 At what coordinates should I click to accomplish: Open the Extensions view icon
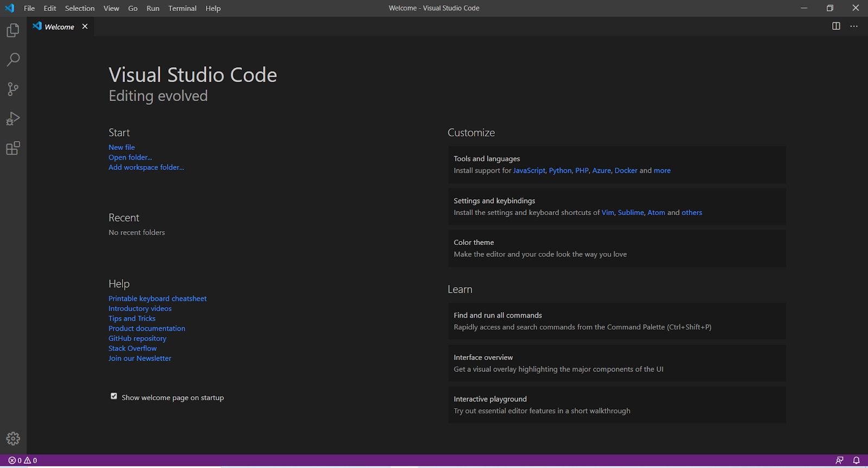(x=13, y=148)
